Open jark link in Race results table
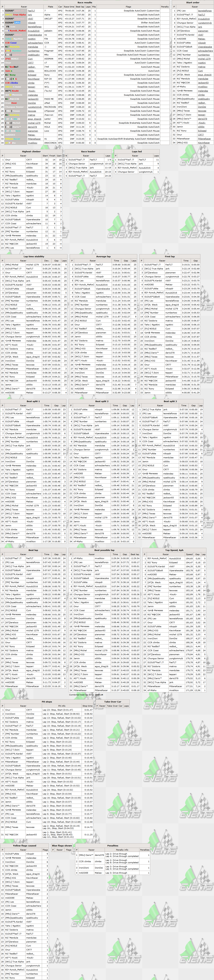This screenshot has height=980, width=214. click(30, 15)
